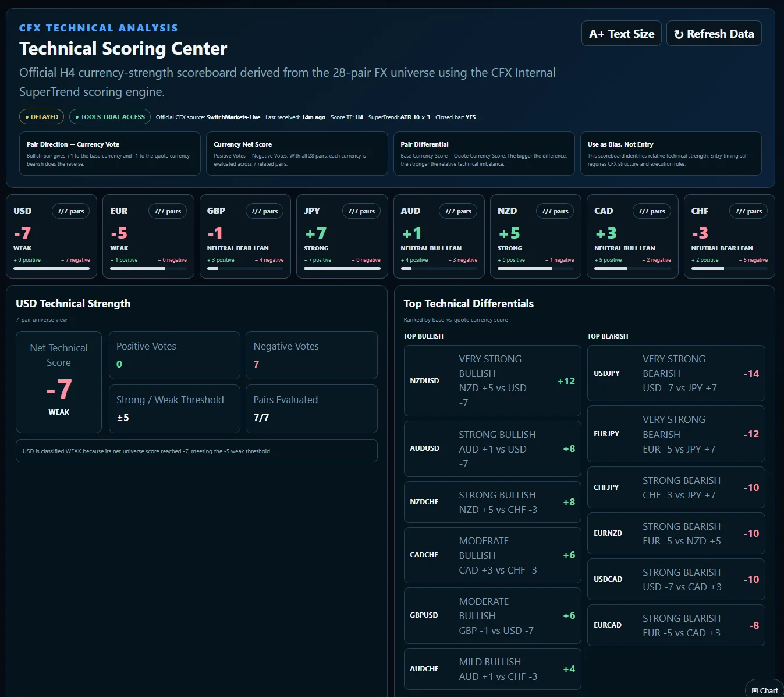Select the USD currency score card
Viewport: 784px width, 698px height.
(52, 236)
